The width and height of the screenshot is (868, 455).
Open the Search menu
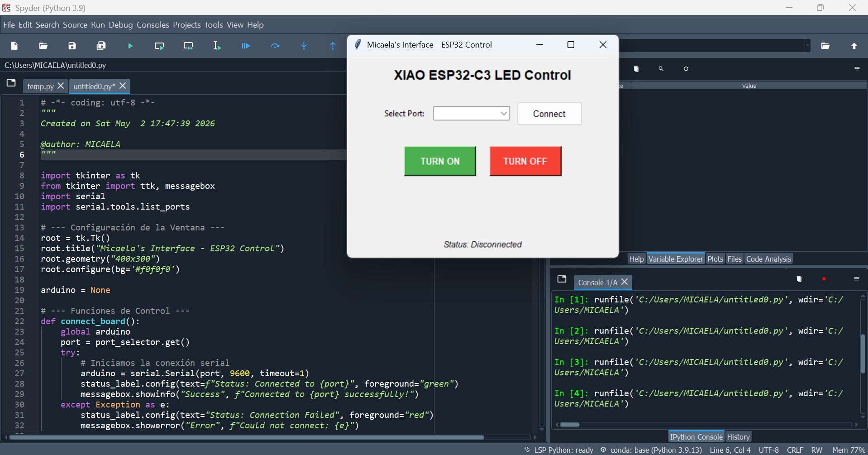coord(48,25)
